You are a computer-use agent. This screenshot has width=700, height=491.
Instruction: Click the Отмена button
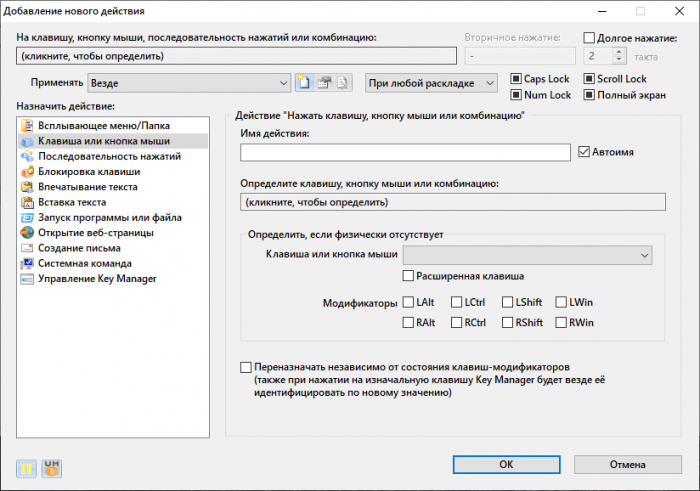tap(628, 465)
